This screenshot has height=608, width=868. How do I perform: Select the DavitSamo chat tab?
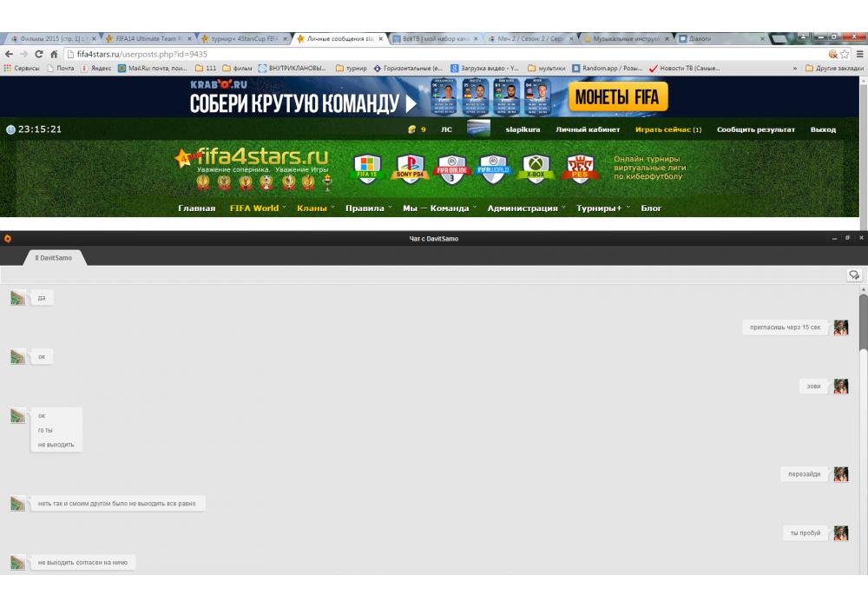[x=54, y=258]
